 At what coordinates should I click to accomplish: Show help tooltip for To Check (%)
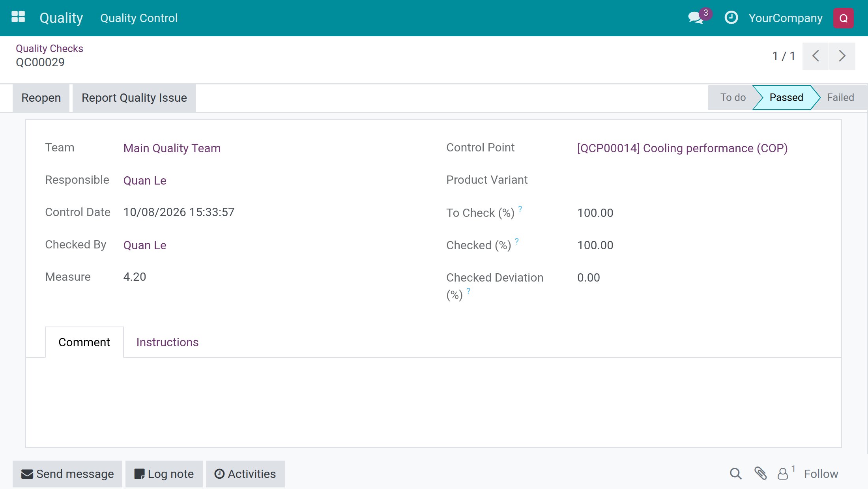click(x=520, y=209)
